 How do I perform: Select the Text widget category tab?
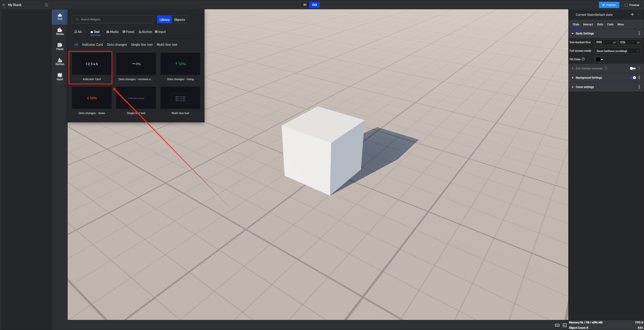[x=95, y=32]
